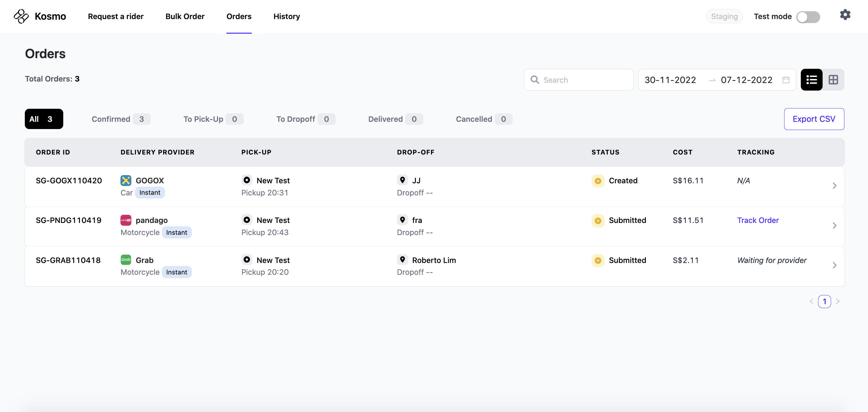Open settings via the gear icon

click(x=845, y=15)
